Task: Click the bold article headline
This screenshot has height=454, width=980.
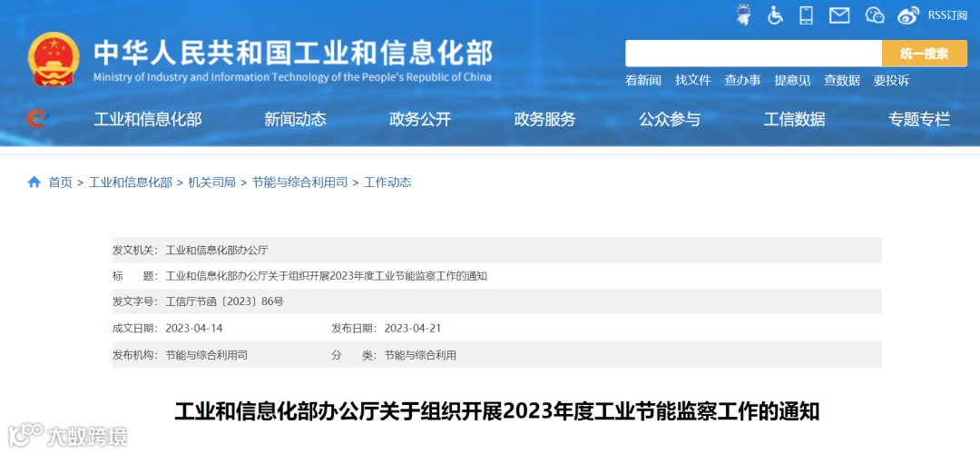Action: (x=497, y=412)
